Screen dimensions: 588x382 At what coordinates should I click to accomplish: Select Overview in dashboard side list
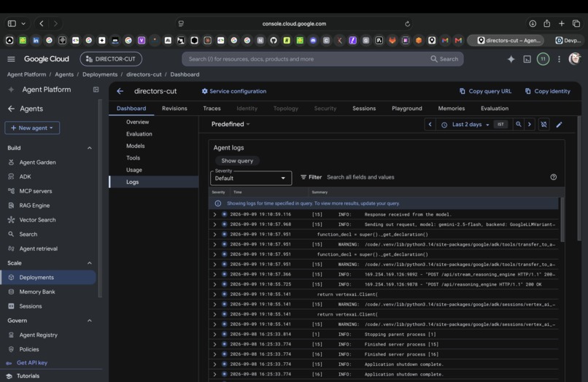click(x=137, y=122)
